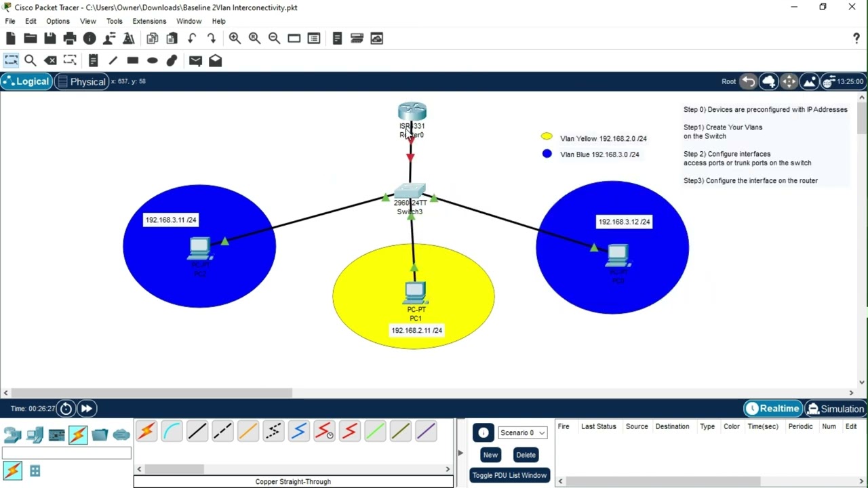Click the device search input field

click(x=66, y=453)
